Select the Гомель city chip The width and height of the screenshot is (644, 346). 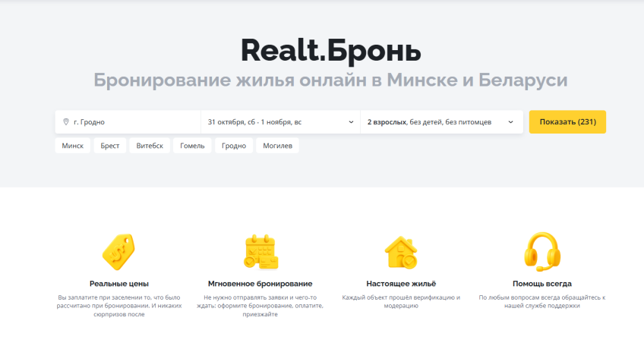(x=192, y=146)
